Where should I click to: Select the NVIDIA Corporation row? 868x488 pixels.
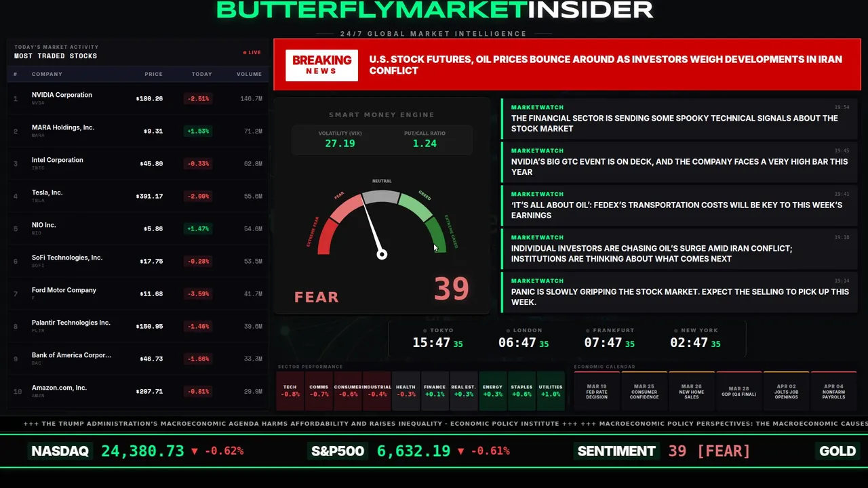(138, 98)
